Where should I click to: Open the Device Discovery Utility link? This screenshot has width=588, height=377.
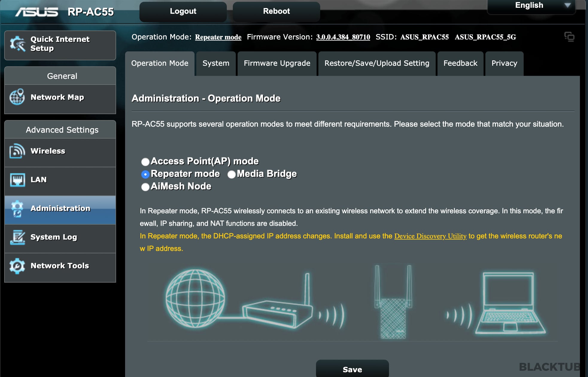click(430, 236)
